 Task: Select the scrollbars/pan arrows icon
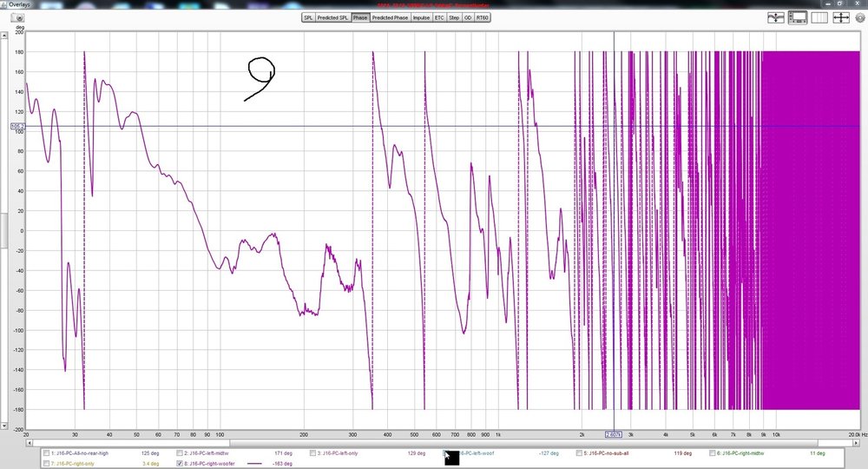pyautogui.click(x=841, y=17)
